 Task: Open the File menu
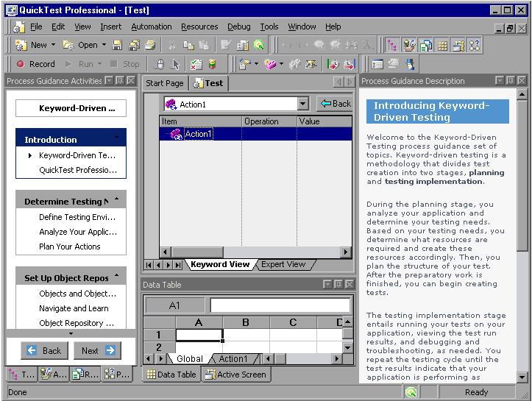pyautogui.click(x=36, y=26)
